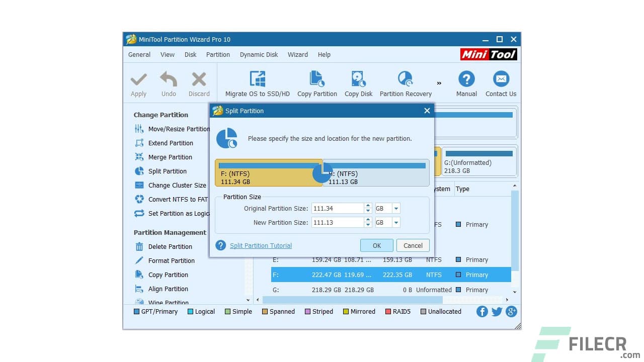Image resolution: width=644 pixels, height=362 pixels.
Task: Click Align Partition in the sidebar
Action: click(x=168, y=289)
